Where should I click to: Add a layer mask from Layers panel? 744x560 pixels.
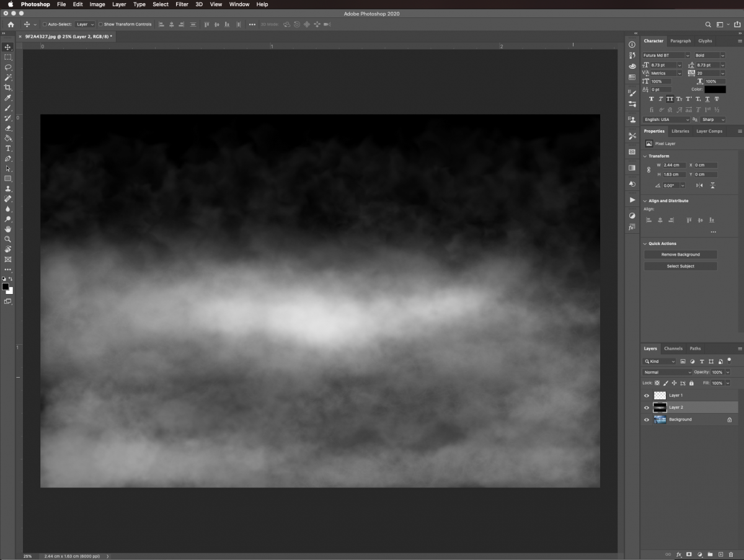(x=689, y=554)
